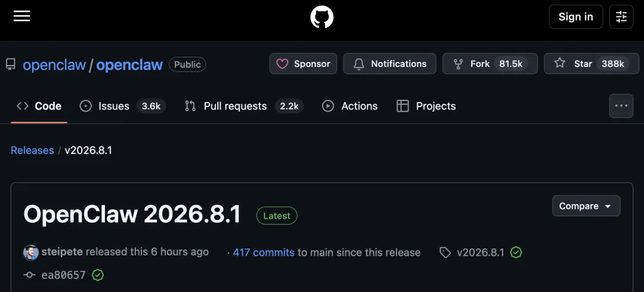Open the 417 commits link
Screen dimensions: 644x292
pyautogui.click(x=264, y=252)
